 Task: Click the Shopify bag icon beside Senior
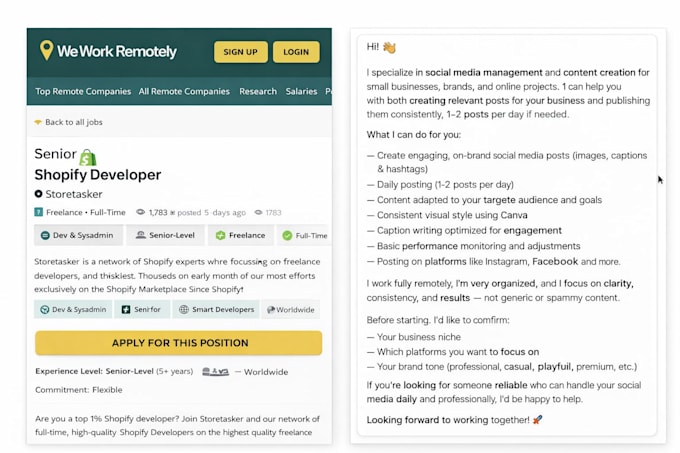click(88, 157)
